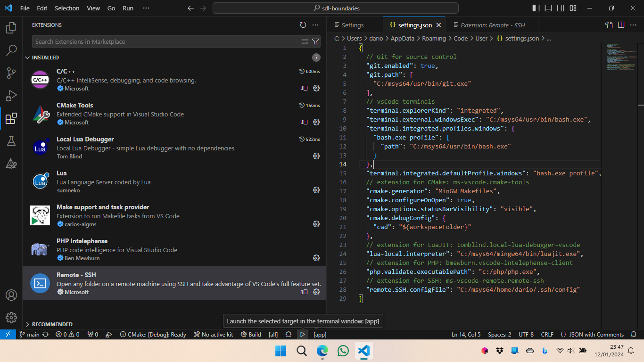Select the default build target [all]

coord(273,334)
